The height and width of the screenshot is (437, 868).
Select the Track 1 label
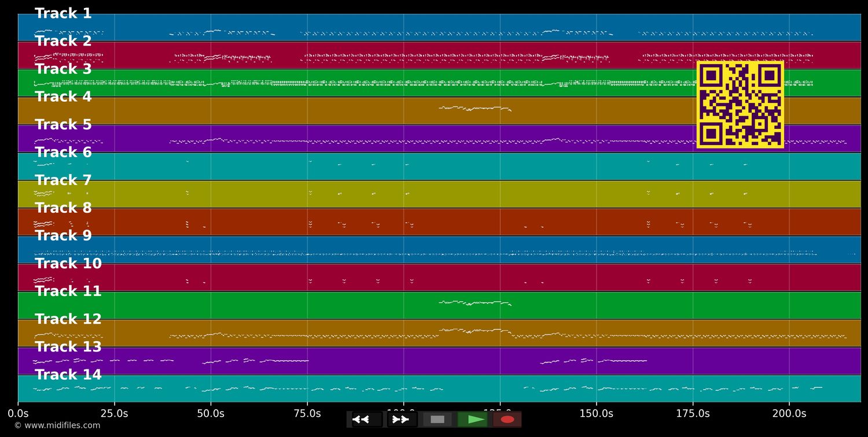coord(63,13)
